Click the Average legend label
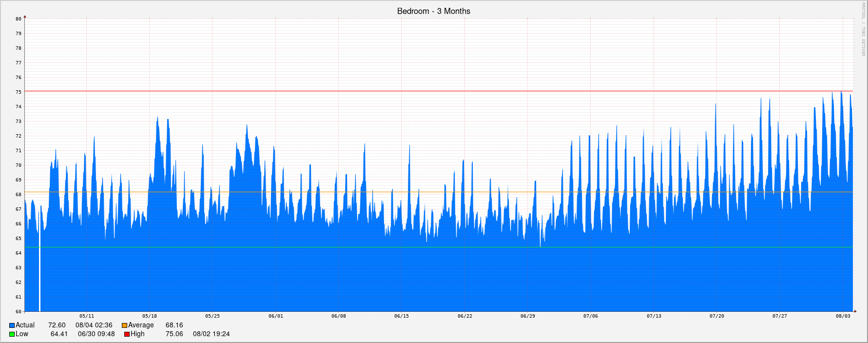 141,325
